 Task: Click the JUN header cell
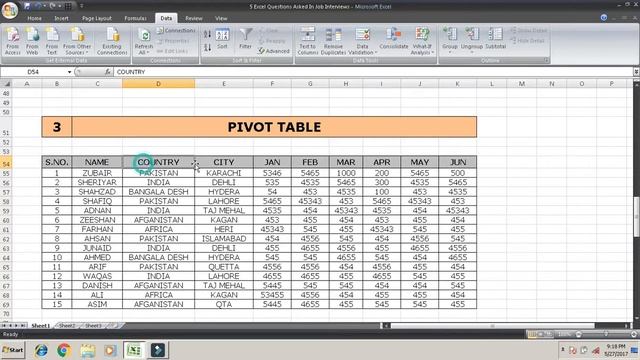point(458,162)
